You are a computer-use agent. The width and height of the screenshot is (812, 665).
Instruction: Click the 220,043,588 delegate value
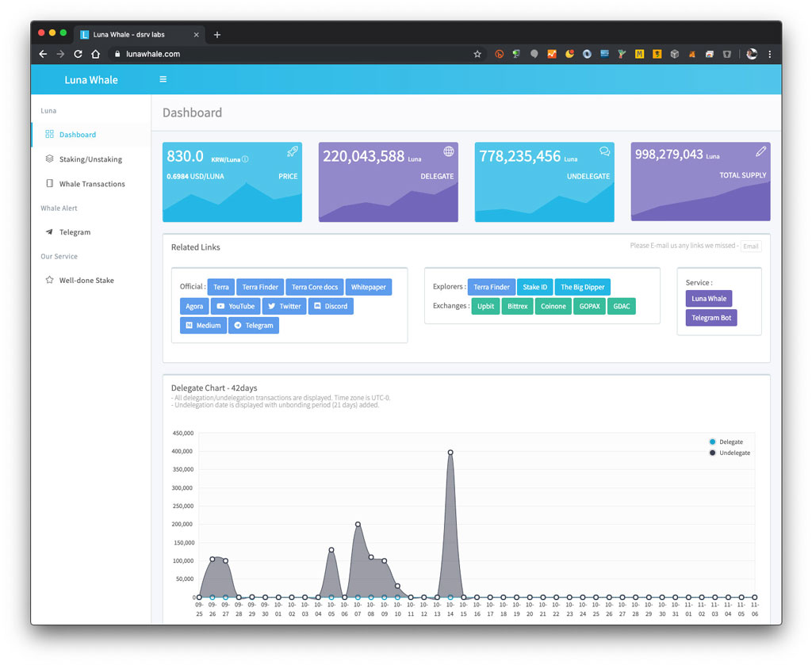pos(363,156)
